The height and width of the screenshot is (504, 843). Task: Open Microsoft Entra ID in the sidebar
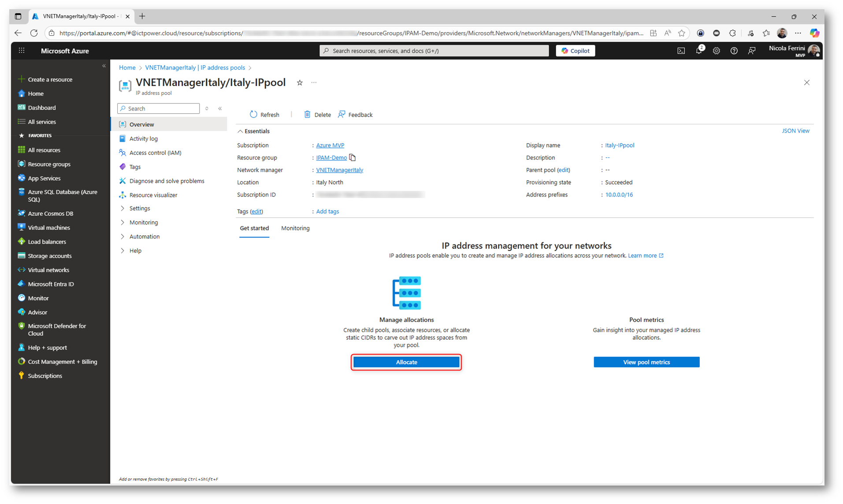[x=51, y=284]
